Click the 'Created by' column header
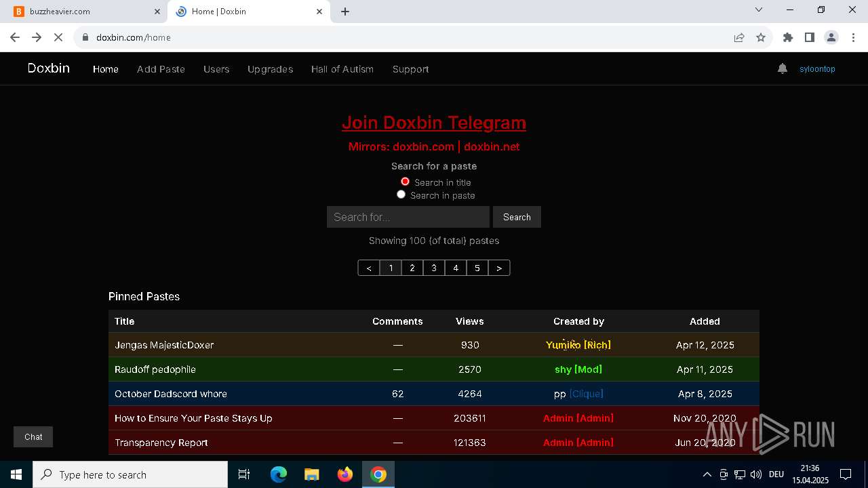The height and width of the screenshot is (488, 868). (x=578, y=321)
